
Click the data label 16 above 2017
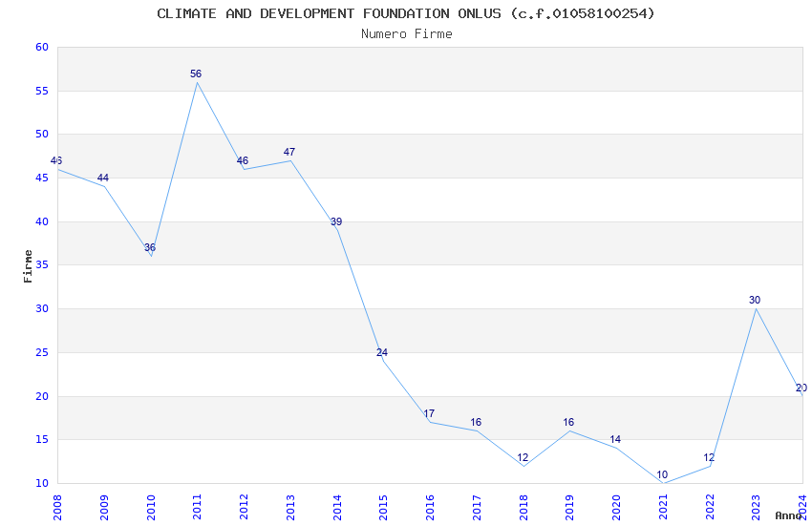click(x=476, y=423)
